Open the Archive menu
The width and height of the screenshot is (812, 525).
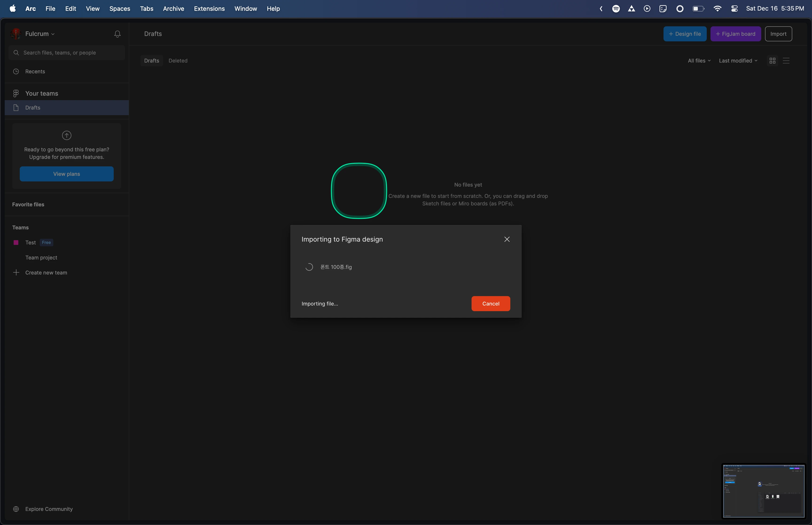(173, 8)
